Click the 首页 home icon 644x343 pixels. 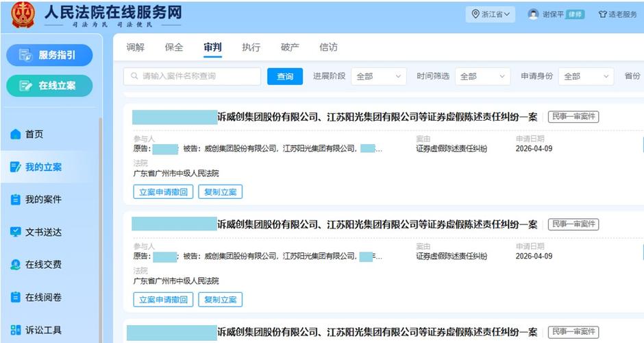[15, 134]
